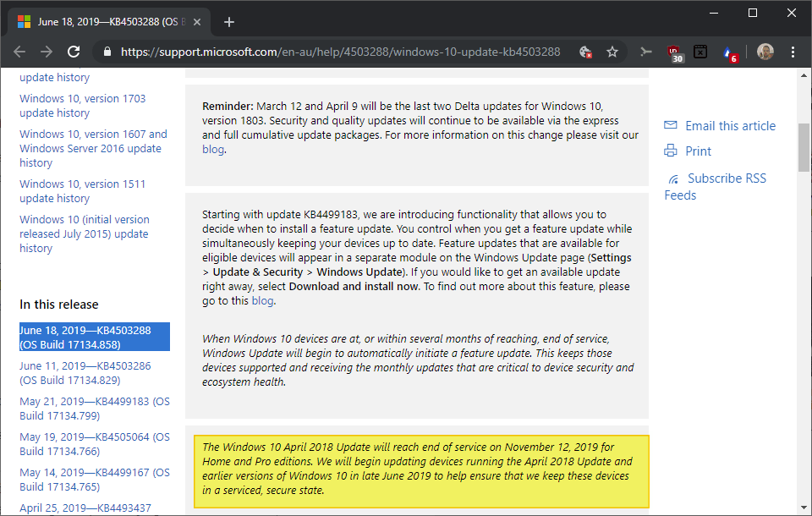Click the envelope icon beside Email this article
The image size is (812, 516).
coord(671,125)
